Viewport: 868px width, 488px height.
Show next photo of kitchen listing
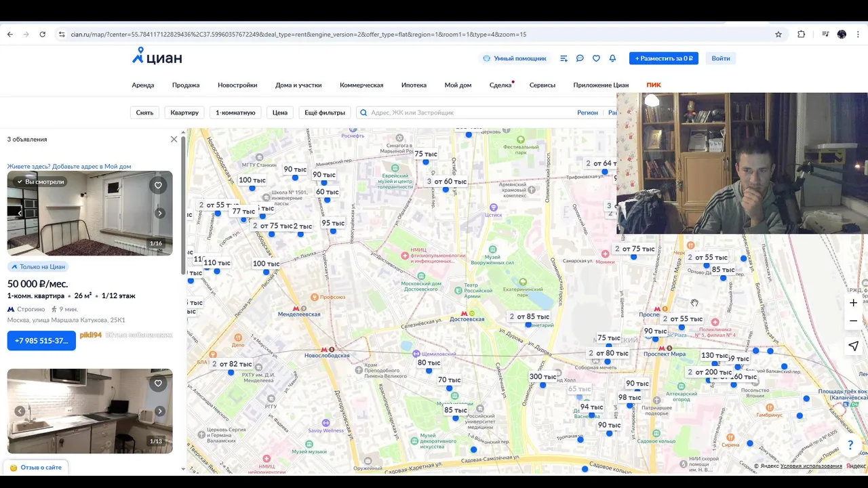[160, 411]
